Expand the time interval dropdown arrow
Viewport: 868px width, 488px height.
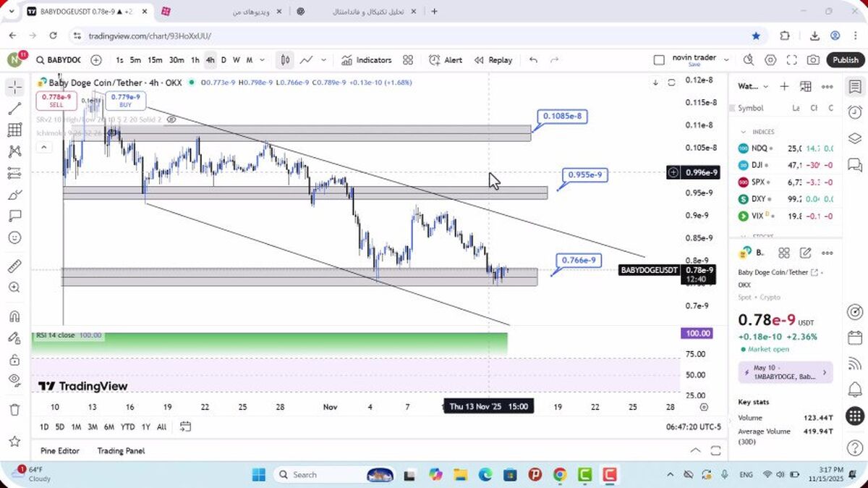[x=262, y=60]
